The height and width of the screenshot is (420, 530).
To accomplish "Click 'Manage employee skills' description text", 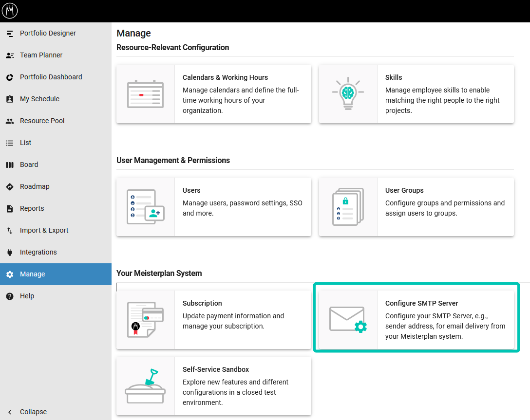I will [442, 100].
